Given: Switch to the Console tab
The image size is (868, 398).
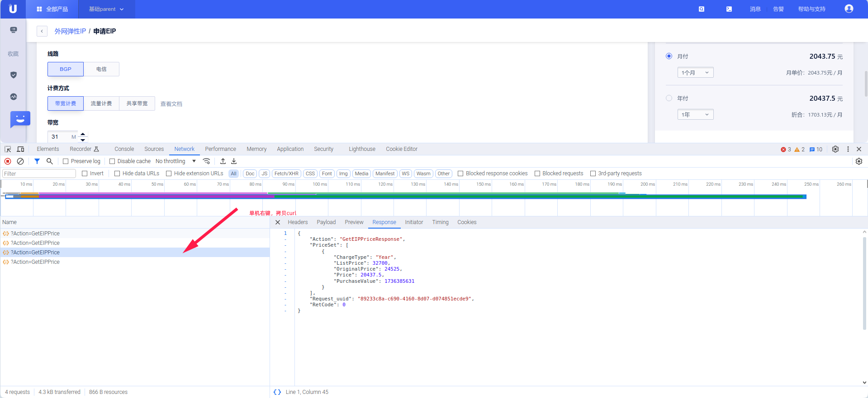Looking at the screenshot, I should [124, 149].
